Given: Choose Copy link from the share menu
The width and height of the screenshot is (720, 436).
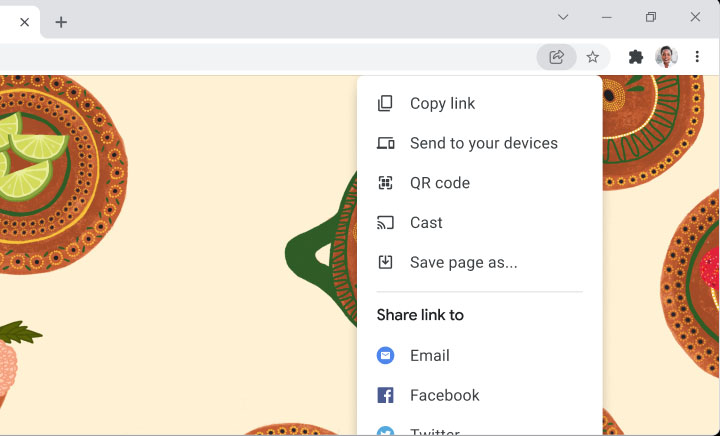Looking at the screenshot, I should [479, 103].
